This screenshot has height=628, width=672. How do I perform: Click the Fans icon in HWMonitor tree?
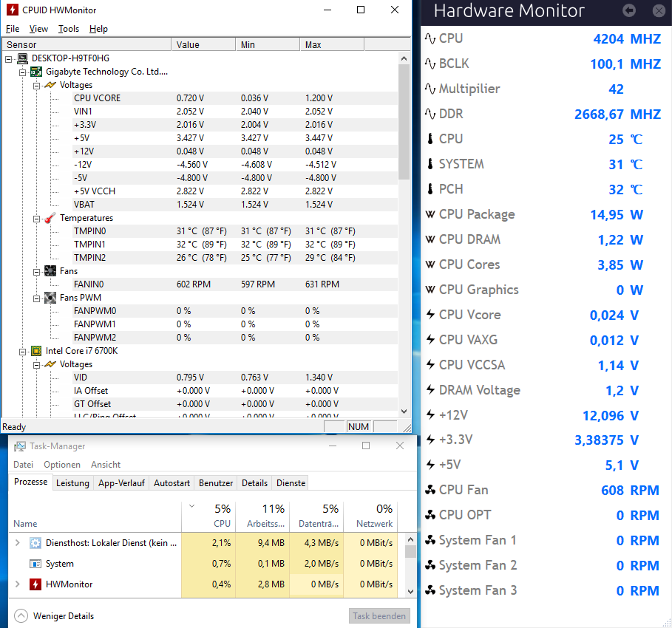tap(50, 271)
